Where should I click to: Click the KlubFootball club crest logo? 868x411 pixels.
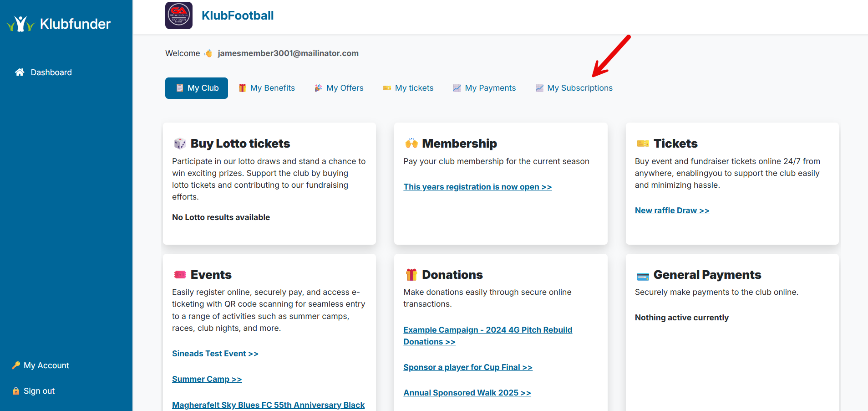179,15
